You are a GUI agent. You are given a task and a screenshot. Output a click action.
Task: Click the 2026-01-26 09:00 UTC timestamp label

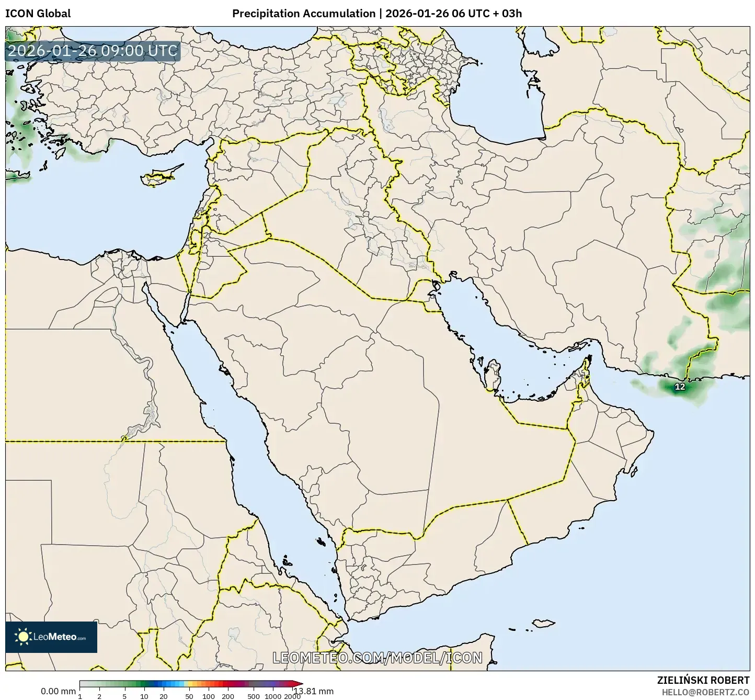pyautogui.click(x=93, y=51)
